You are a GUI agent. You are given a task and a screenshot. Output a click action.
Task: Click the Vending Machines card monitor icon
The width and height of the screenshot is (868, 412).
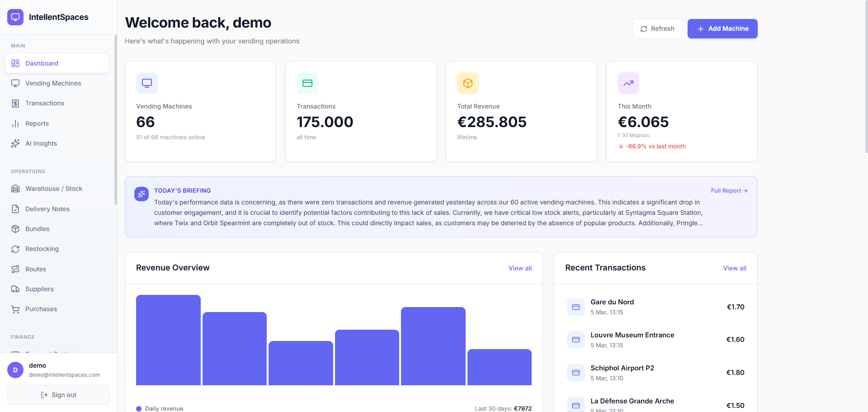tap(147, 83)
